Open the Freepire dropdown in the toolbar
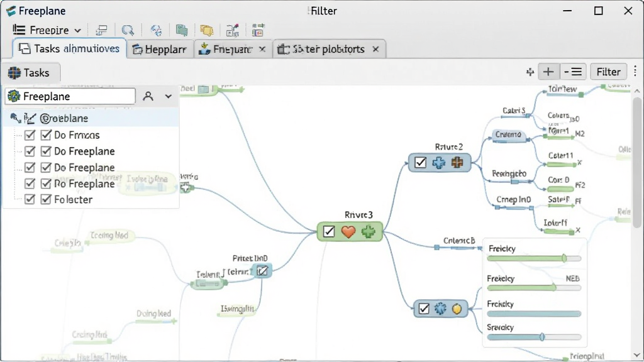Viewport: 644px width, 362px height. (47, 30)
